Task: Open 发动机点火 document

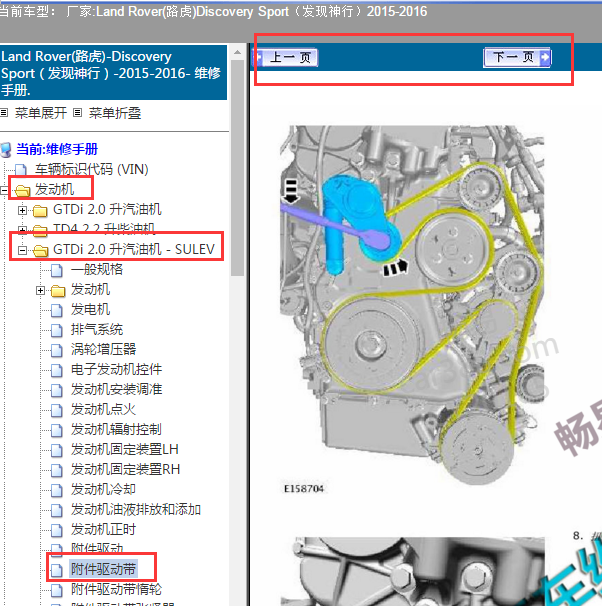Action: click(x=104, y=410)
